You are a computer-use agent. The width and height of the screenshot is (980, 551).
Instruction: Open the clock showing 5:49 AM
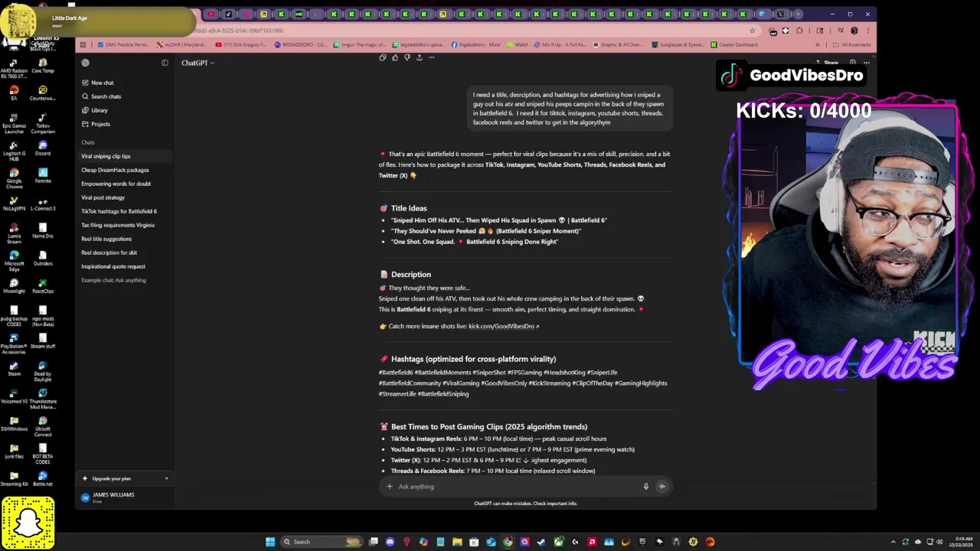tap(962, 542)
